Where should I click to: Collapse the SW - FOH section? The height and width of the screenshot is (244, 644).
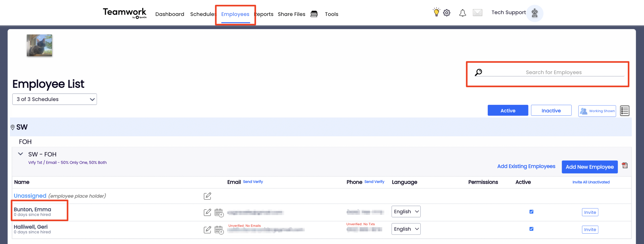pos(20,154)
